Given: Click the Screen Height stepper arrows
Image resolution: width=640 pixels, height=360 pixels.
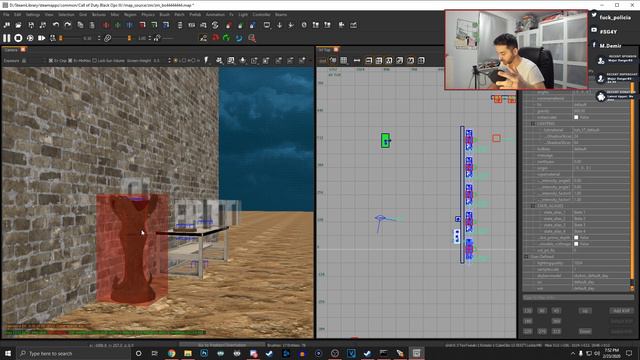Looking at the screenshot, I should pos(169,61).
